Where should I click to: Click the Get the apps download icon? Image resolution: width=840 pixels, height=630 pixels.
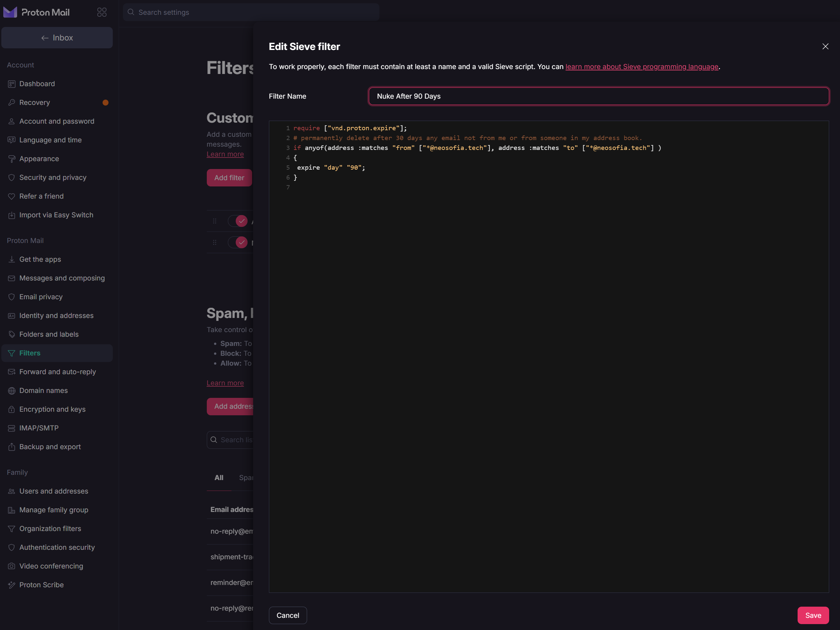(x=12, y=259)
